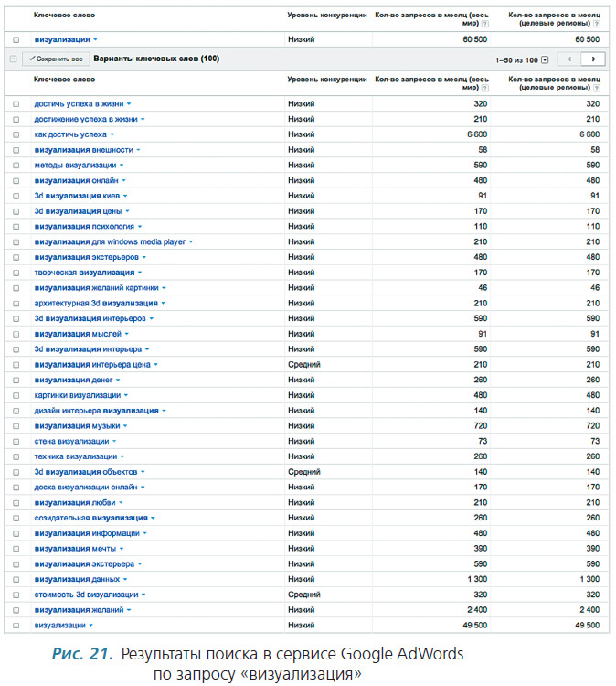This screenshot has width=616, height=686.
Task: Click 'Средний' competition for '3d визуализация объектов'
Action: click(303, 472)
